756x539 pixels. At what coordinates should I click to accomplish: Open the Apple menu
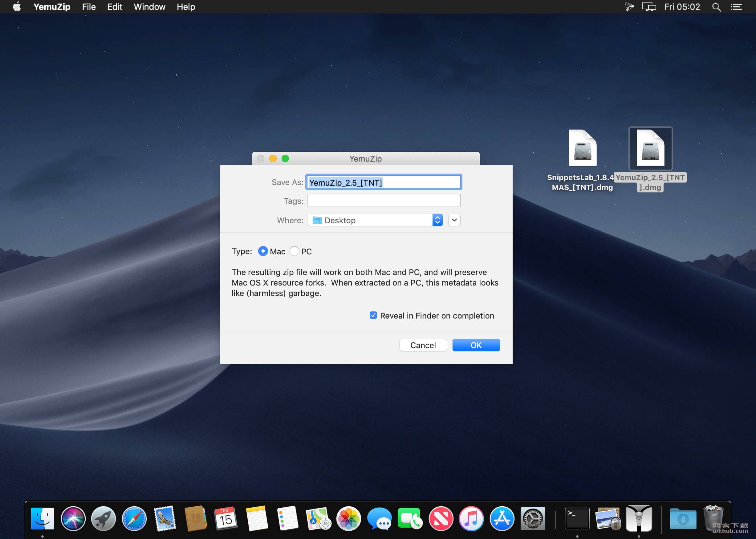(17, 7)
